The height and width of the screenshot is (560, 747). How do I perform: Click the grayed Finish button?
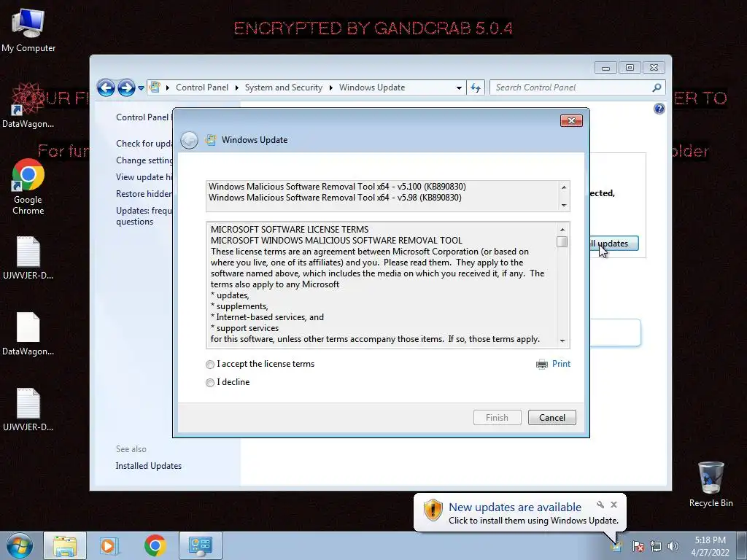[497, 418]
